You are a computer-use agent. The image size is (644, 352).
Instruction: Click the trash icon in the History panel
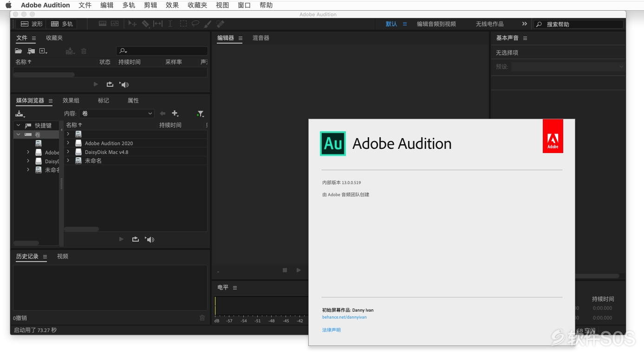(x=202, y=318)
